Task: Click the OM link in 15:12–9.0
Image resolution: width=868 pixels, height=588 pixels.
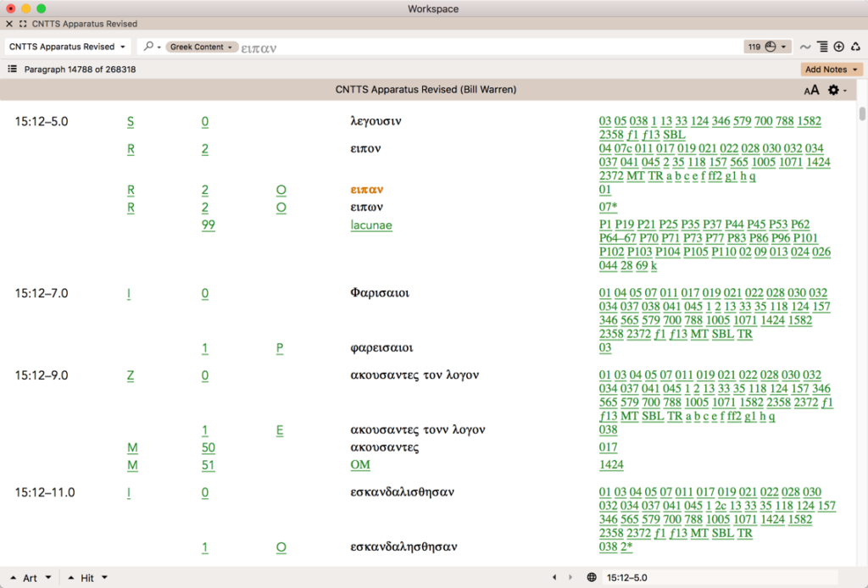Action: 360,465
